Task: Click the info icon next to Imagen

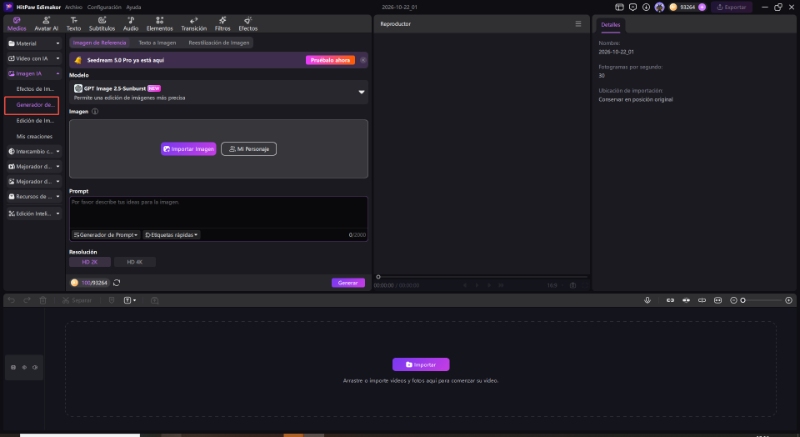Action: (x=94, y=111)
